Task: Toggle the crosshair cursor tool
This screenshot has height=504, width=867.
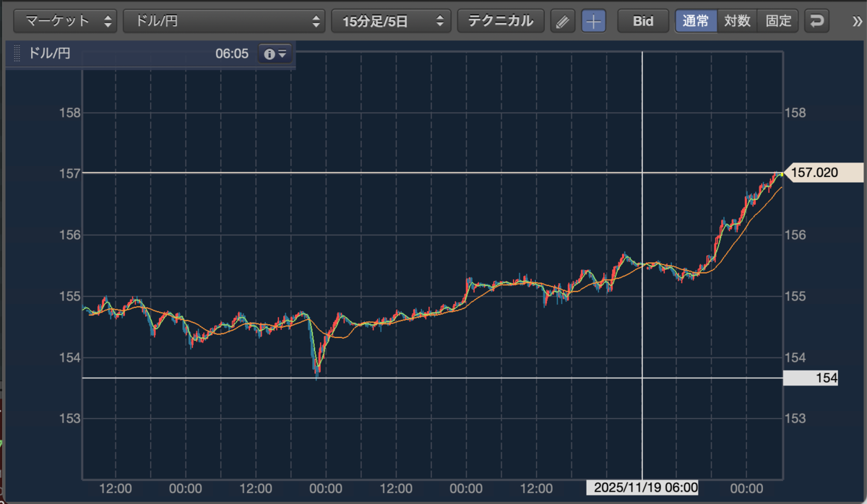Action: pyautogui.click(x=594, y=21)
